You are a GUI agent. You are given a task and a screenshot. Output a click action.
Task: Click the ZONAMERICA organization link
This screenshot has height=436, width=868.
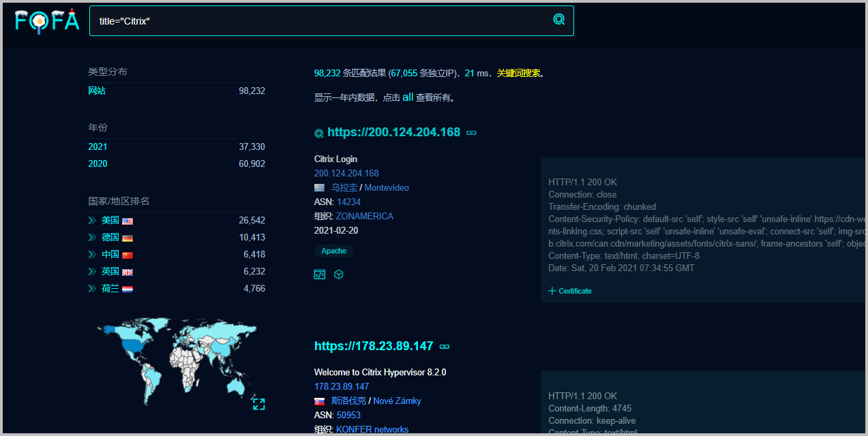point(365,216)
